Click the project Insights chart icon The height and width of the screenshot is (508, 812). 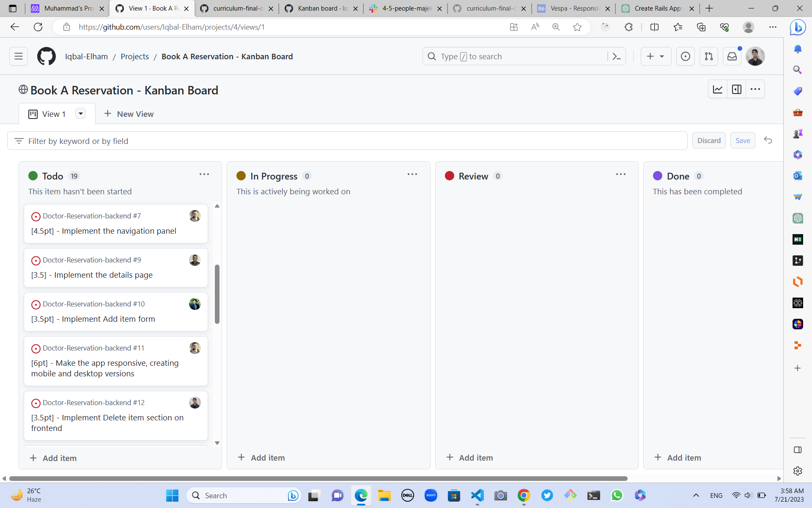tap(718, 89)
